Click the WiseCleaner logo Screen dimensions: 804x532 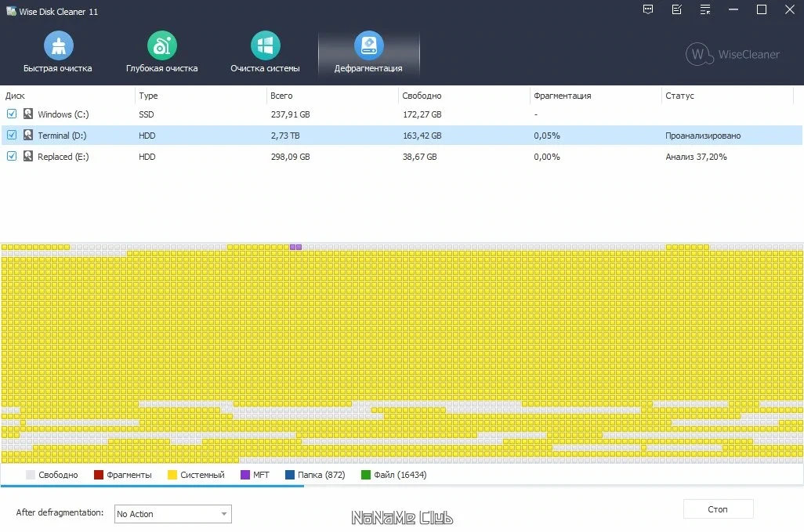coord(733,54)
